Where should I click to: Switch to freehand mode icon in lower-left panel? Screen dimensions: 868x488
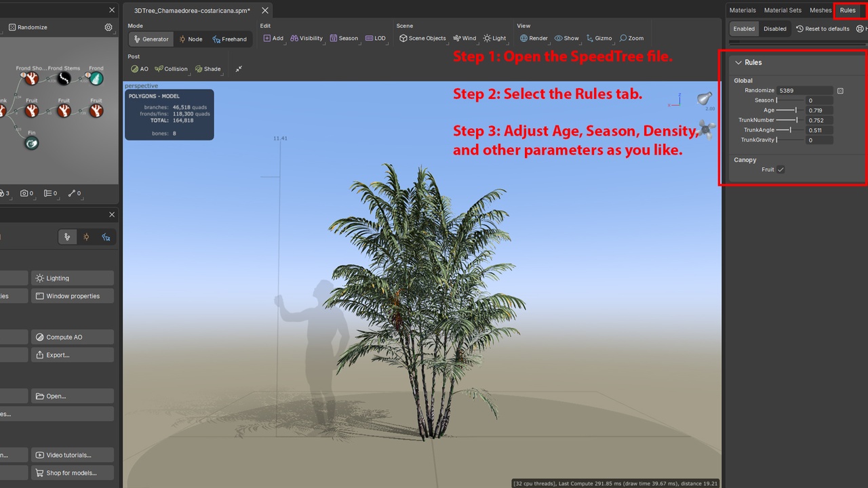click(x=106, y=237)
